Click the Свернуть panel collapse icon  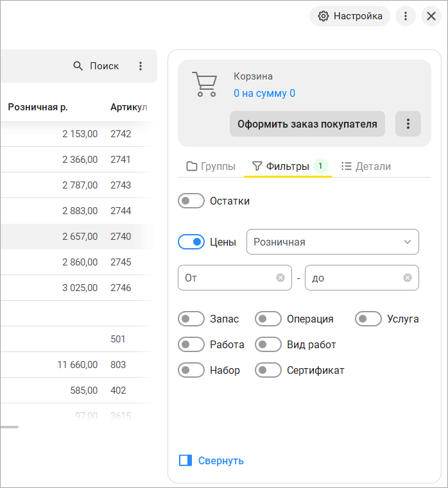pyautogui.click(x=185, y=460)
